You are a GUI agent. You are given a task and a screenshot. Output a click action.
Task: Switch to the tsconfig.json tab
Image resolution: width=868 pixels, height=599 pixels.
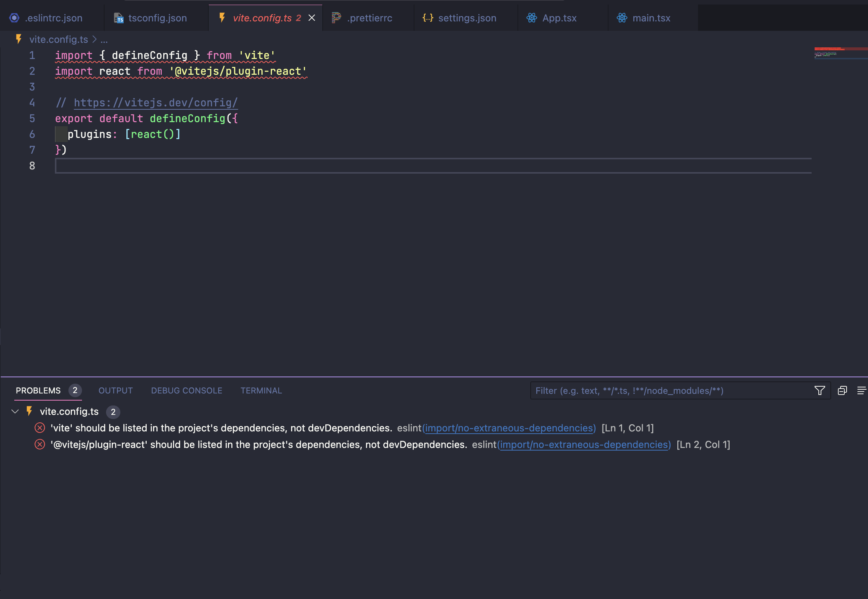click(156, 18)
